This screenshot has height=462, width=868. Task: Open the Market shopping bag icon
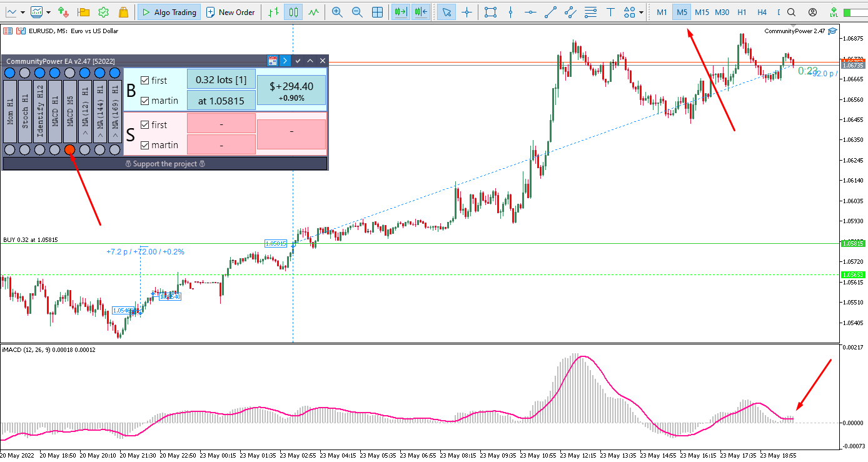123,12
